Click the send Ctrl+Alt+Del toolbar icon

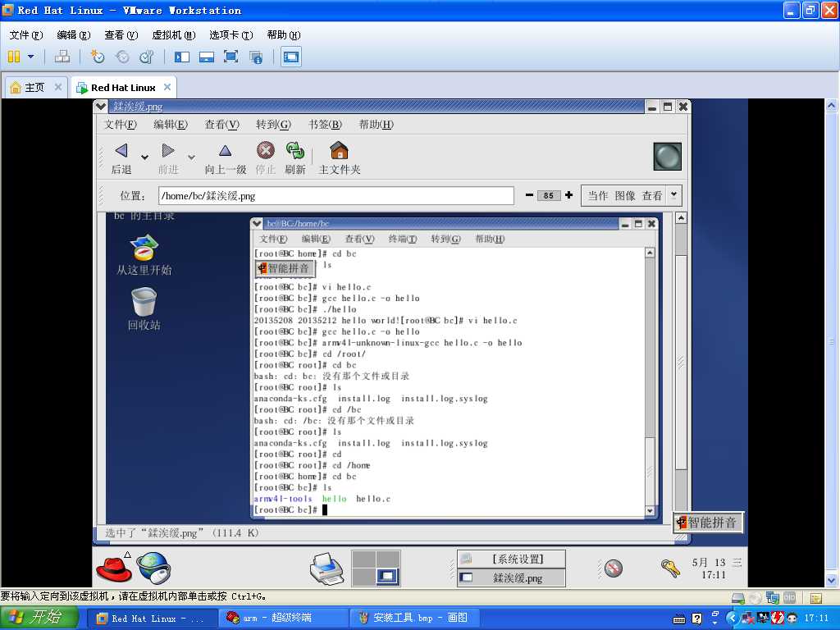coord(62,57)
